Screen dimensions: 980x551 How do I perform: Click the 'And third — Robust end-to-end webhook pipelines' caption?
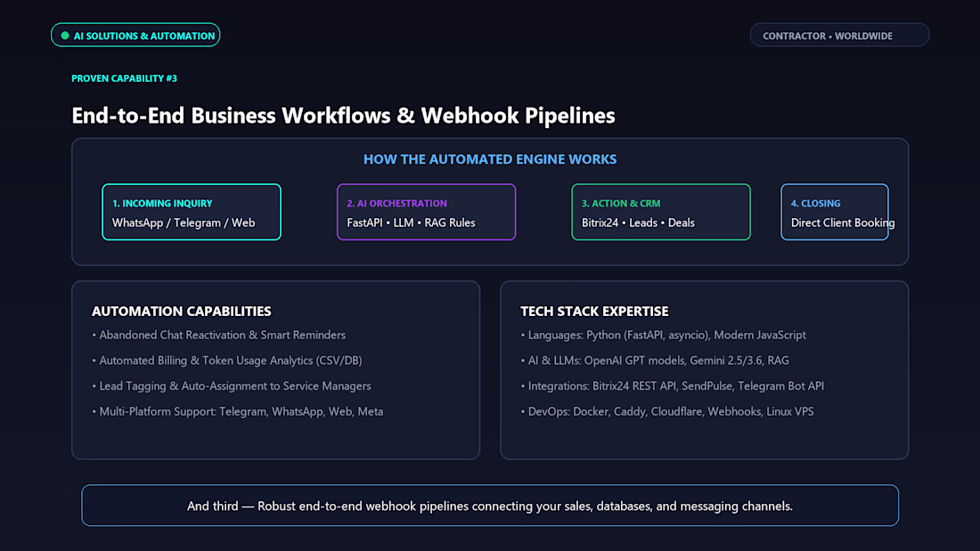click(x=490, y=506)
